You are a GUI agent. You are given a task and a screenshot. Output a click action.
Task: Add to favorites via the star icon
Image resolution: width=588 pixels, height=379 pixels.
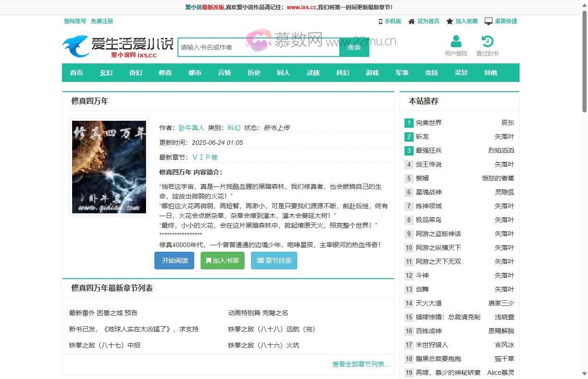click(x=449, y=21)
